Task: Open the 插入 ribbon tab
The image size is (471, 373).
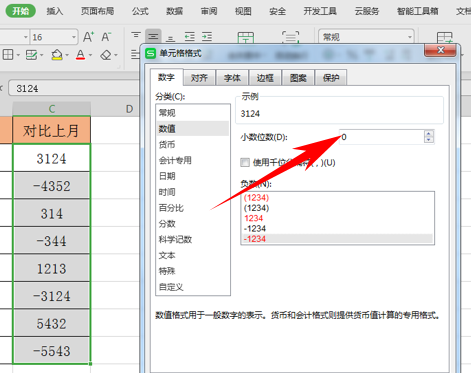Action: [x=55, y=11]
